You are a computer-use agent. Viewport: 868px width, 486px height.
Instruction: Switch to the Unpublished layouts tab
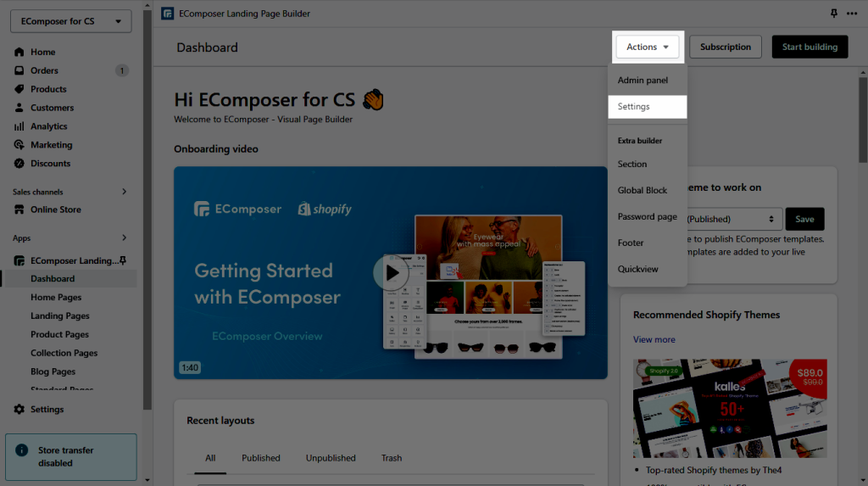pyautogui.click(x=331, y=458)
